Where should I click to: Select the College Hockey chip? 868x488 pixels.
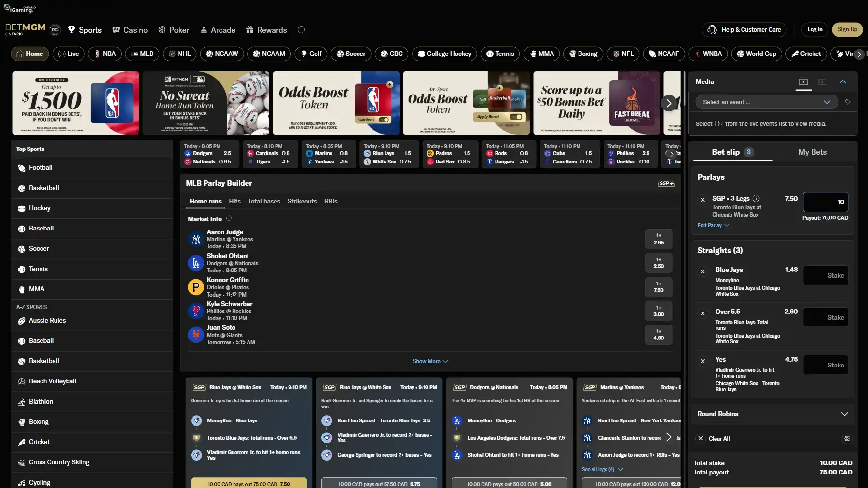[444, 54]
